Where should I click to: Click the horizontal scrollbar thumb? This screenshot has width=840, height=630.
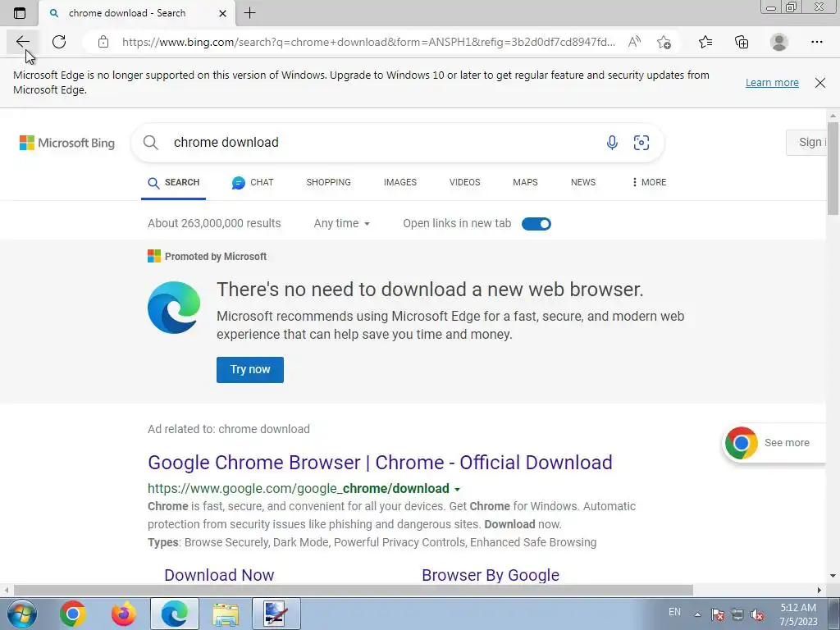point(353,590)
